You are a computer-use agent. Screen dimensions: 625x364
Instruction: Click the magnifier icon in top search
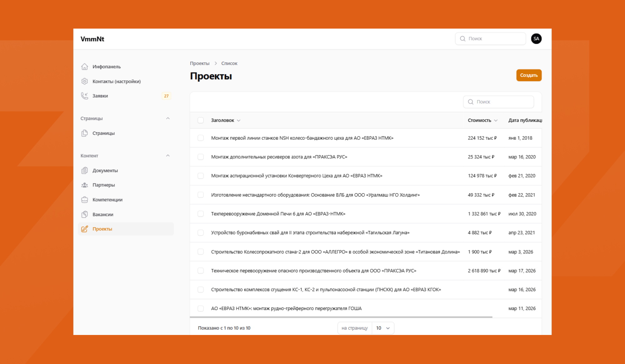[463, 39]
